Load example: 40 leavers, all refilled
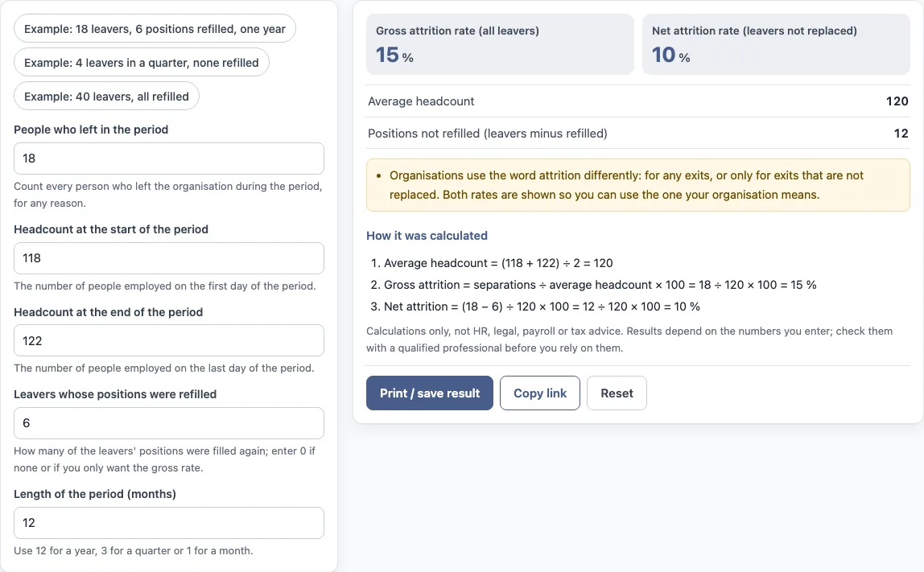The image size is (924, 572). [x=107, y=96]
